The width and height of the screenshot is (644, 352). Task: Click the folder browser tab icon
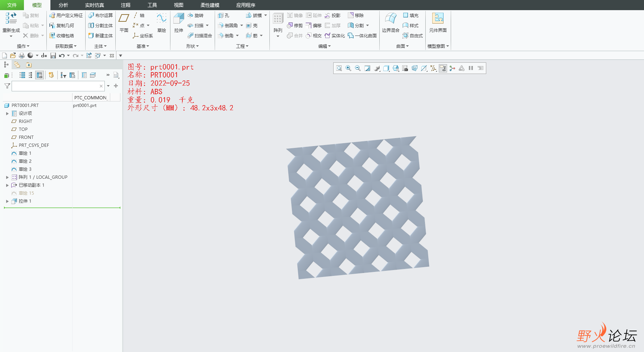point(17,65)
